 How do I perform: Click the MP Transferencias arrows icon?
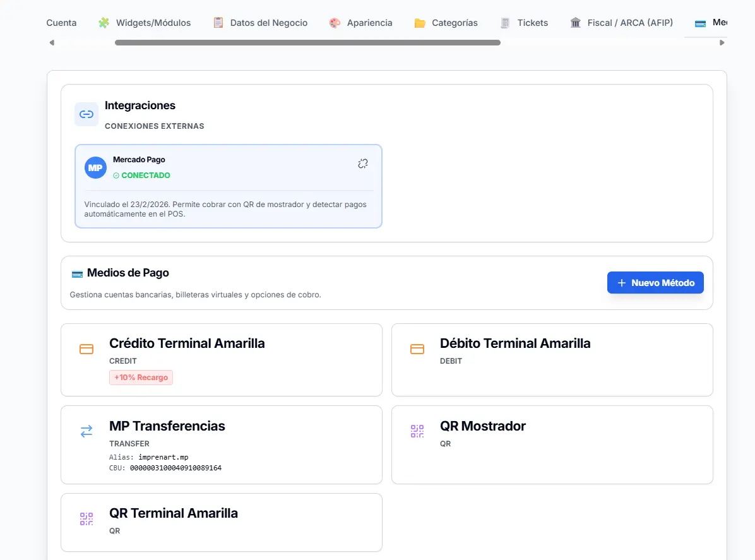point(86,431)
